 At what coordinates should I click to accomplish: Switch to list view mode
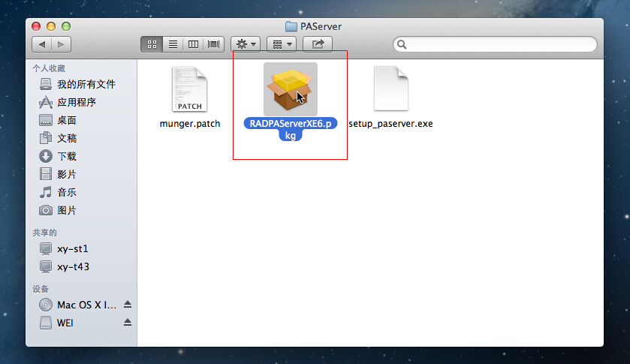[x=173, y=44]
